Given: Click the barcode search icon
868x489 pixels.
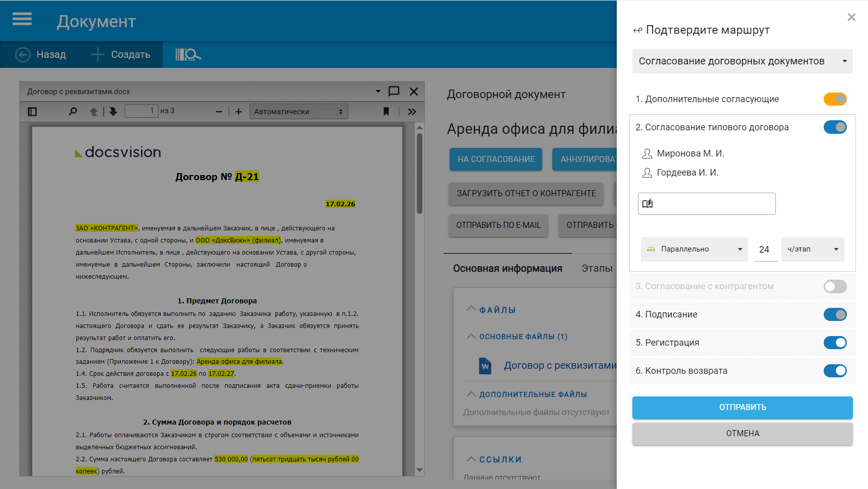Looking at the screenshot, I should pyautogui.click(x=188, y=54).
